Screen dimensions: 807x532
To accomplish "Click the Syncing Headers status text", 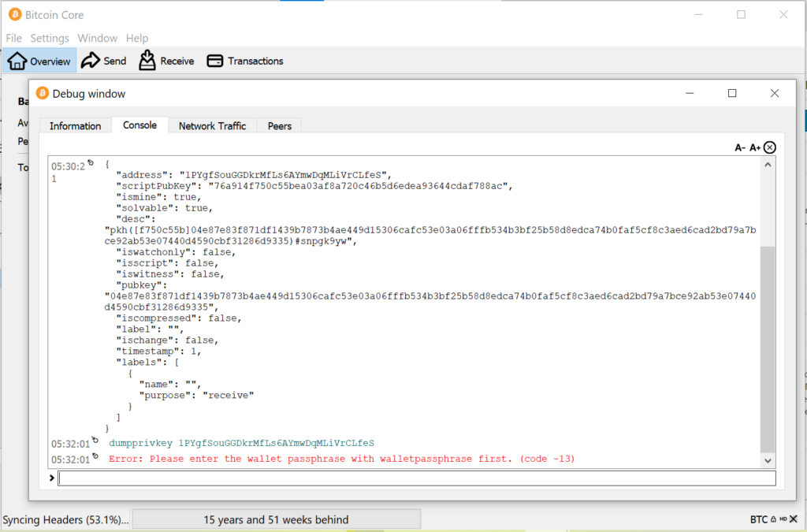I will (65, 519).
